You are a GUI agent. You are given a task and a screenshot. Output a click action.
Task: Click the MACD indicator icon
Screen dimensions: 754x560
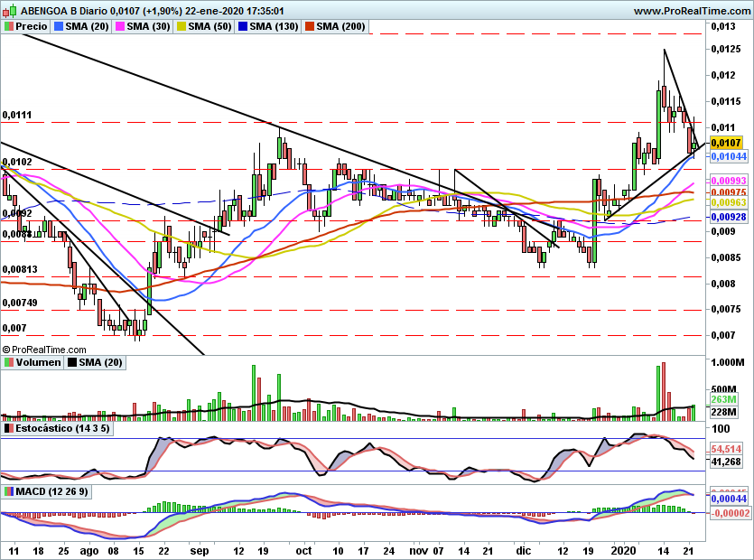point(9,491)
